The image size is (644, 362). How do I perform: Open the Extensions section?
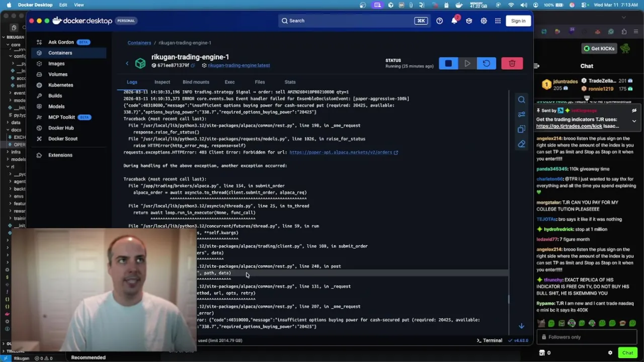[68, 155]
